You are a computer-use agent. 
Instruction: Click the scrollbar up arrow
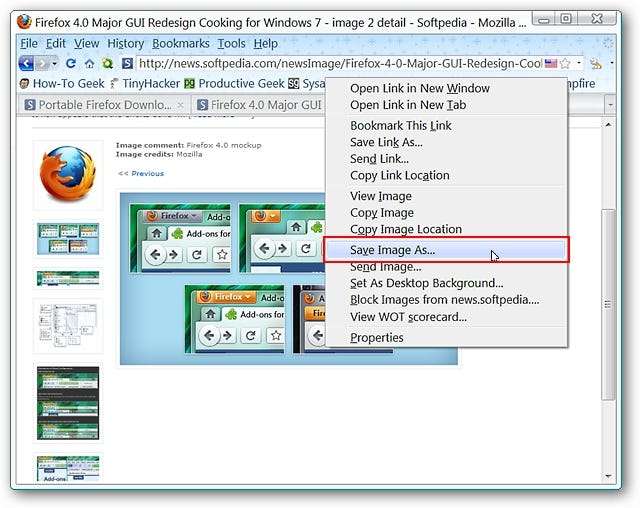608,124
